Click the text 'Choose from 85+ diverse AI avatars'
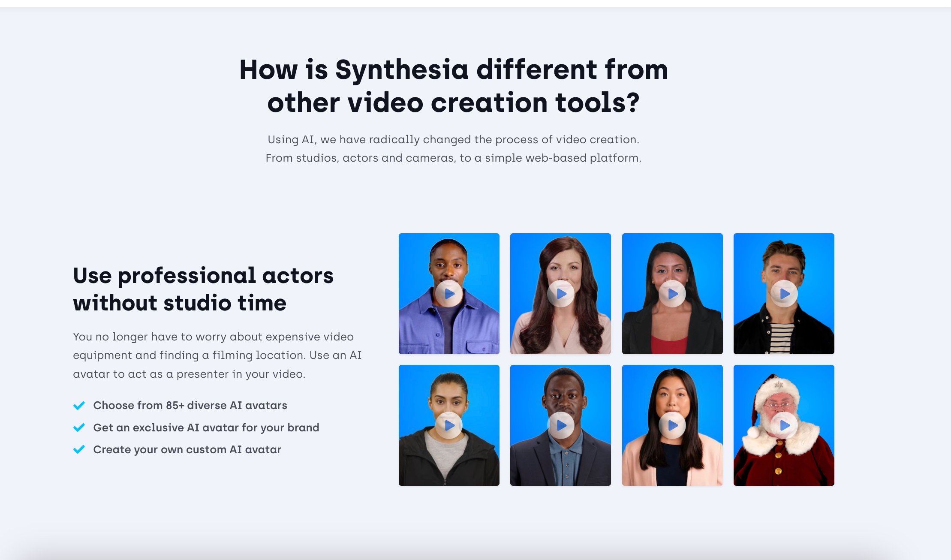The image size is (951, 560). click(x=190, y=405)
